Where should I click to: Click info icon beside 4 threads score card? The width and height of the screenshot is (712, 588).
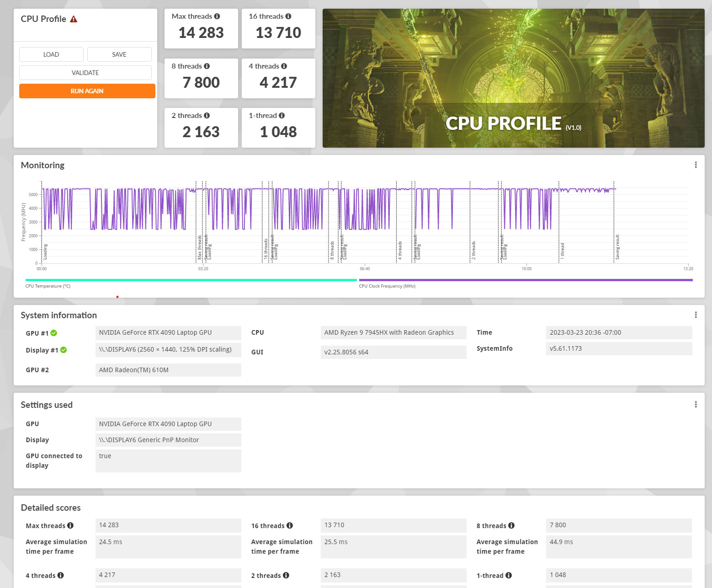coord(284,66)
